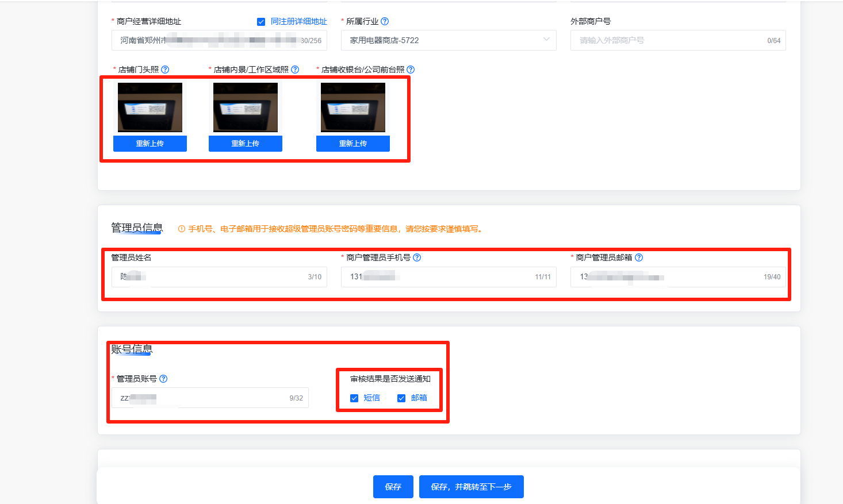Click the 审核结果是否发送通知 label
Viewport: 843px width, 504px height.
[x=390, y=379]
